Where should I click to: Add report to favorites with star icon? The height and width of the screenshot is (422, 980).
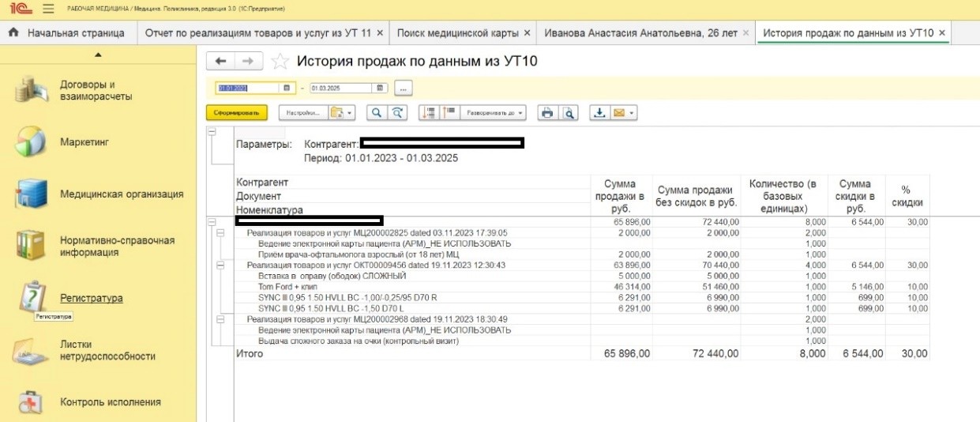pos(280,62)
